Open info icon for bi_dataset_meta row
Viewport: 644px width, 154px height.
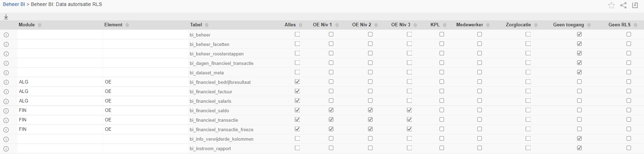pos(6,73)
